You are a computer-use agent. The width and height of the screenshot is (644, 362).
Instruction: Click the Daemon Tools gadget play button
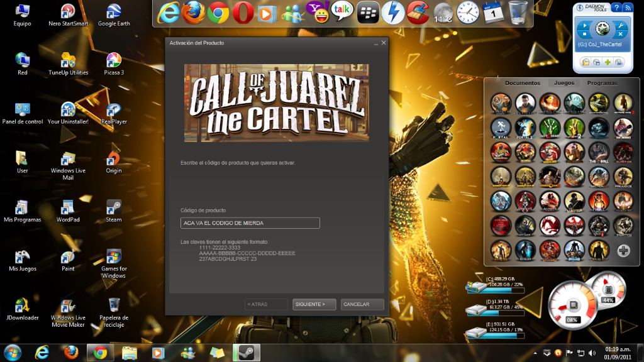[584, 25]
